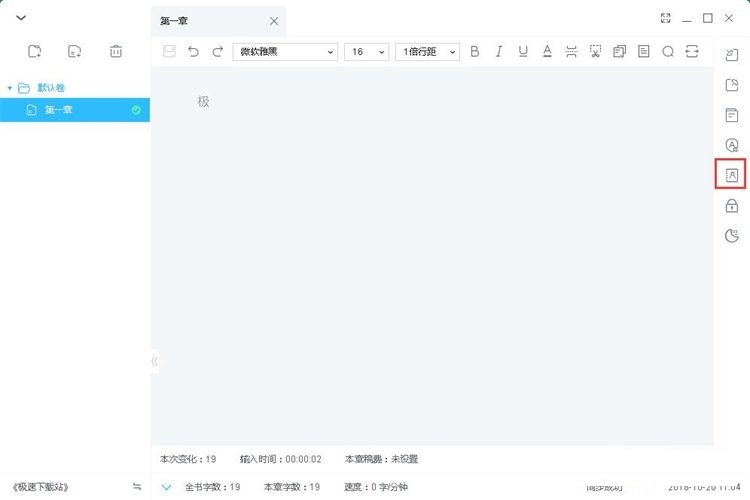Click the selection cut icon
This screenshot has height=500, width=750.
(596, 51)
